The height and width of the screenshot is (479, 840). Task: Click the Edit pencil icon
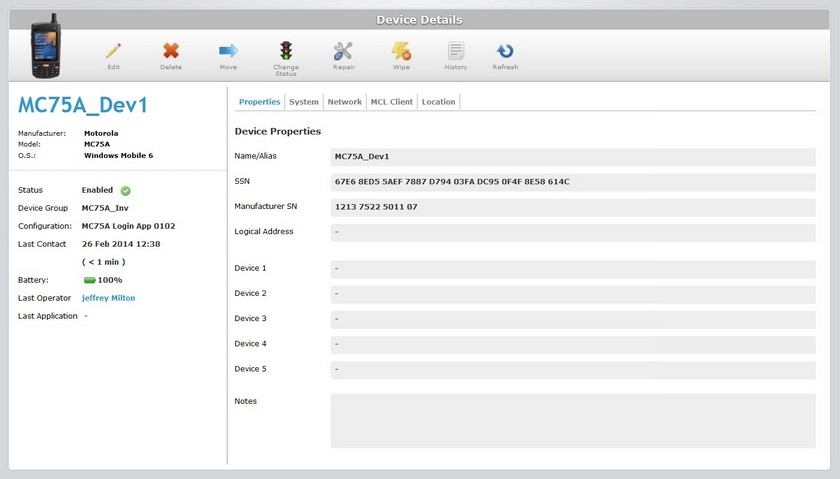113,51
